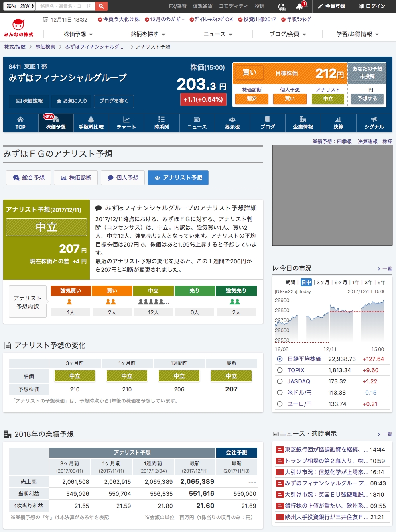
Task: Click the manual refresh icon
Action: tap(282, 6)
